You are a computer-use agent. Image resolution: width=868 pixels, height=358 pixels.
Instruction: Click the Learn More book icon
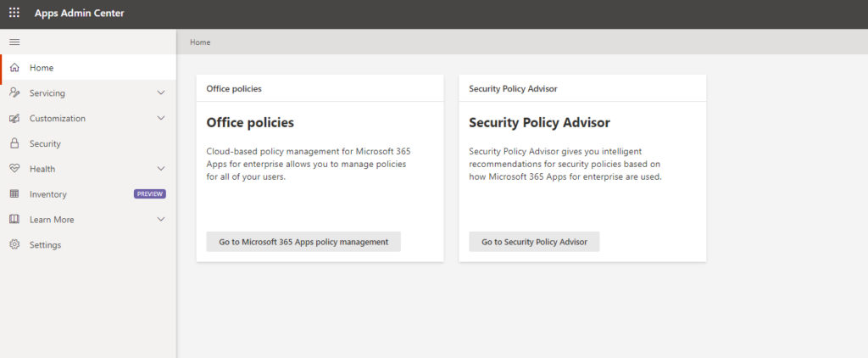click(15, 220)
